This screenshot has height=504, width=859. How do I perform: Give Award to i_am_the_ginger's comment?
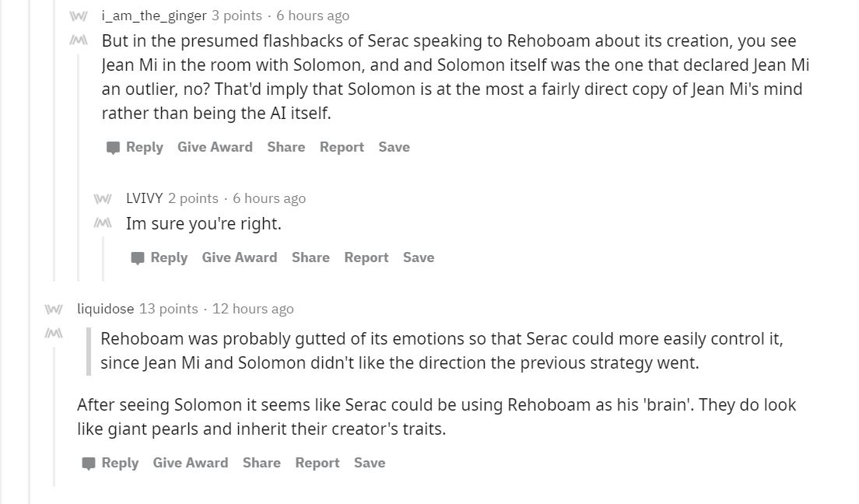[x=215, y=147]
